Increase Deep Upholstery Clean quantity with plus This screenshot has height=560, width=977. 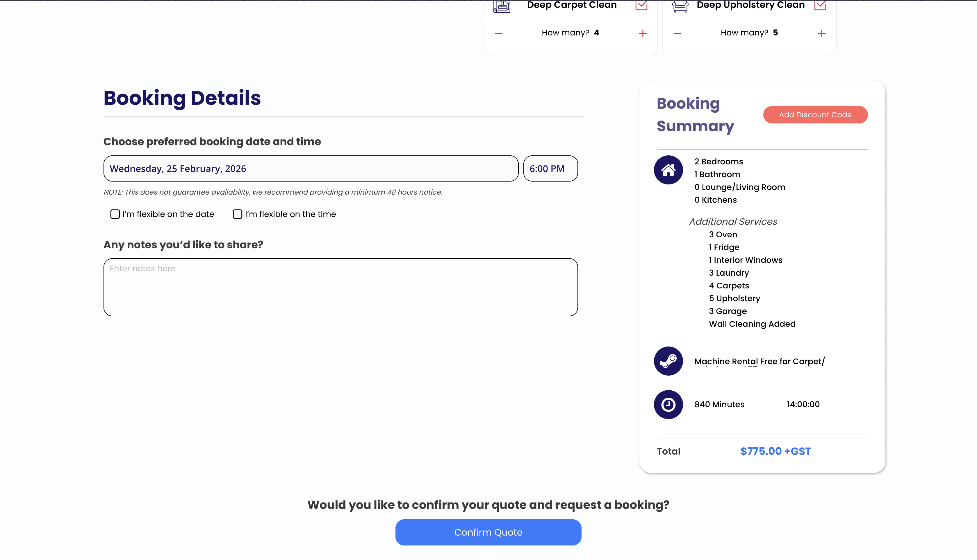[821, 33]
